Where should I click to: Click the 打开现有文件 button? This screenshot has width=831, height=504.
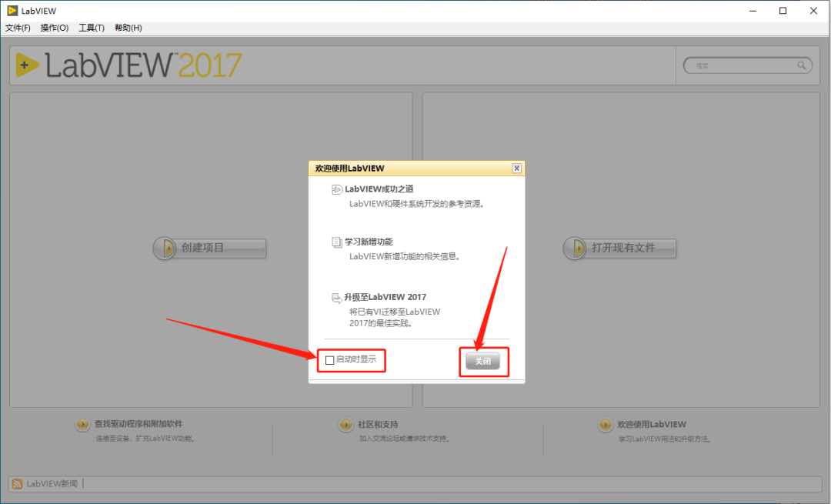[619, 248]
